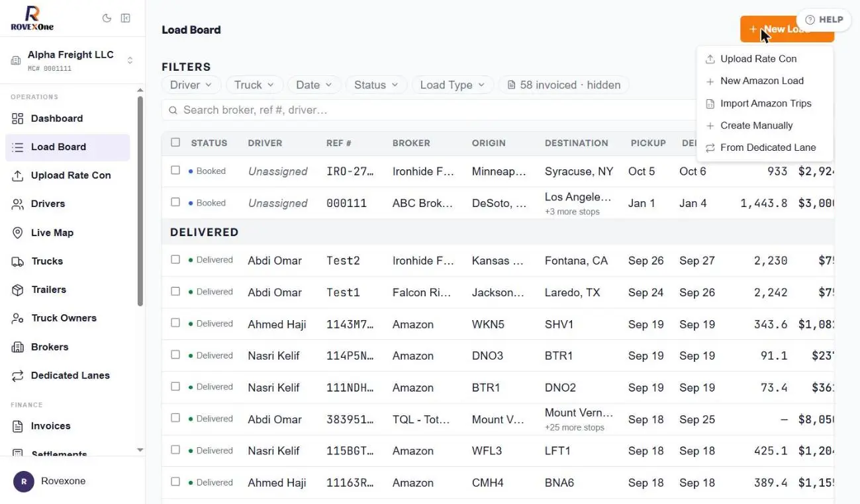This screenshot has height=504, width=860.
Task: Click the ROVEXOne logo
Action: pos(32,18)
